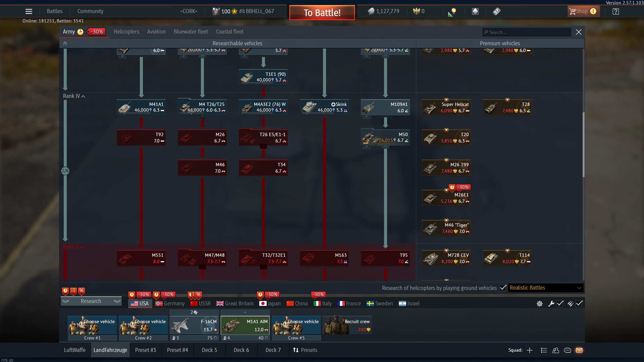Click the vehicle Search field
The image size is (644, 362).
(527, 32)
